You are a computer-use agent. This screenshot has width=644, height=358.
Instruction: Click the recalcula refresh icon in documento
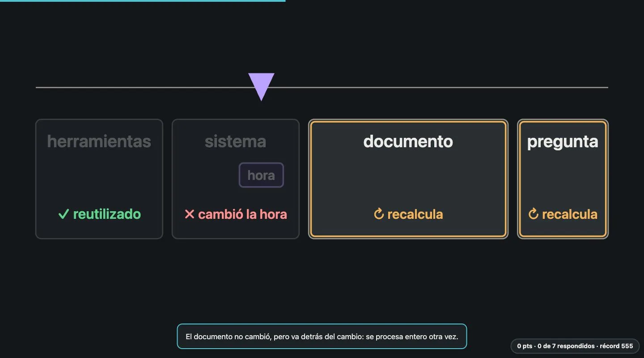379,214
